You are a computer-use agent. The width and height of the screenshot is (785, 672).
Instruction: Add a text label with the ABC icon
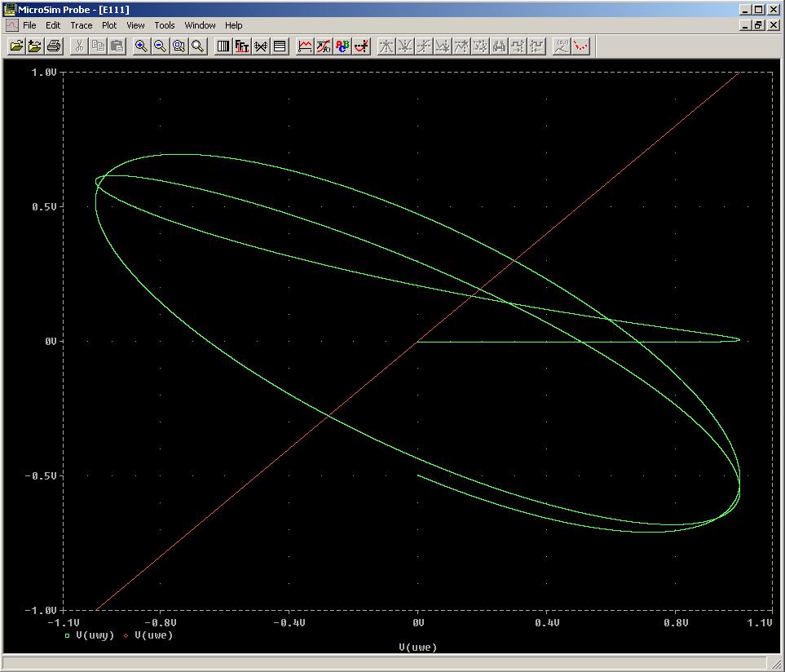(x=342, y=46)
